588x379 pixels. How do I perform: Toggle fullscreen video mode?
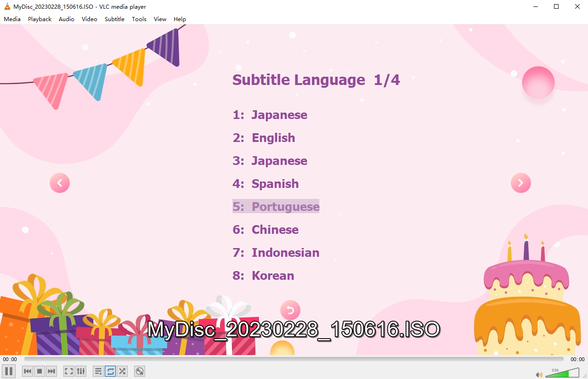69,371
